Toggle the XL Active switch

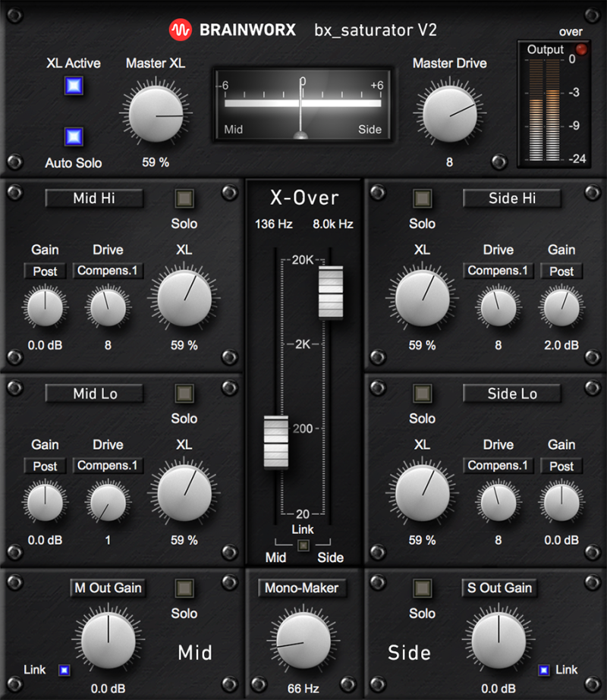tap(74, 86)
